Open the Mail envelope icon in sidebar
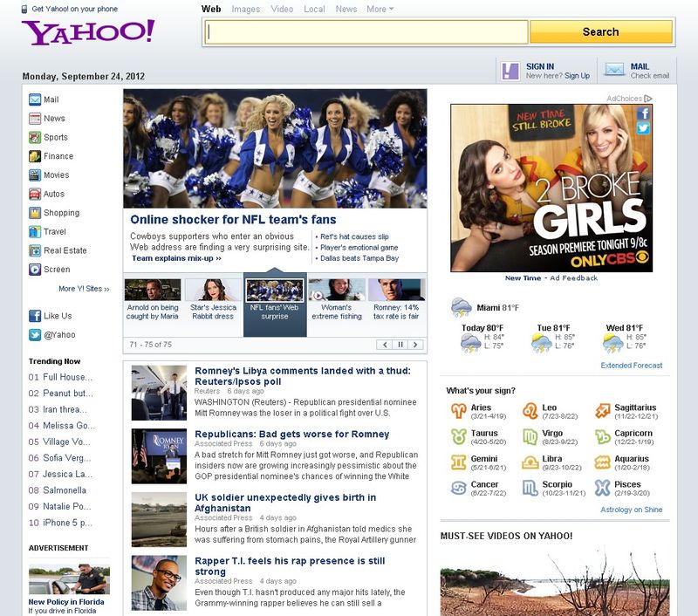The height and width of the screenshot is (616, 698). pyautogui.click(x=35, y=99)
